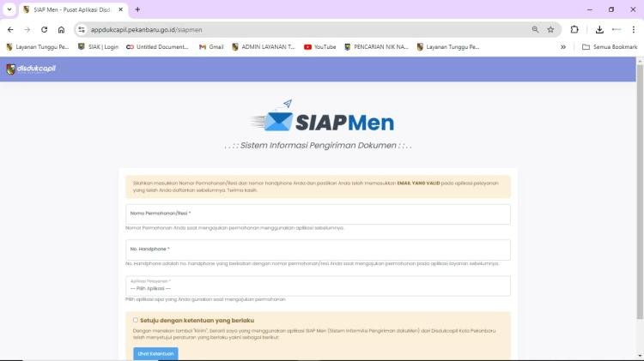Click the profile icon next to downloads

coord(617,29)
